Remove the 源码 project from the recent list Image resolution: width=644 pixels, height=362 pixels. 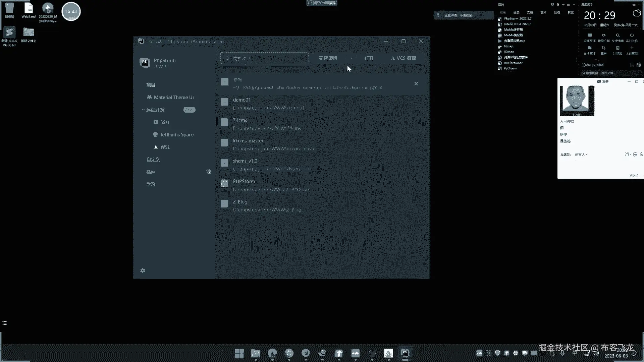coord(416,83)
